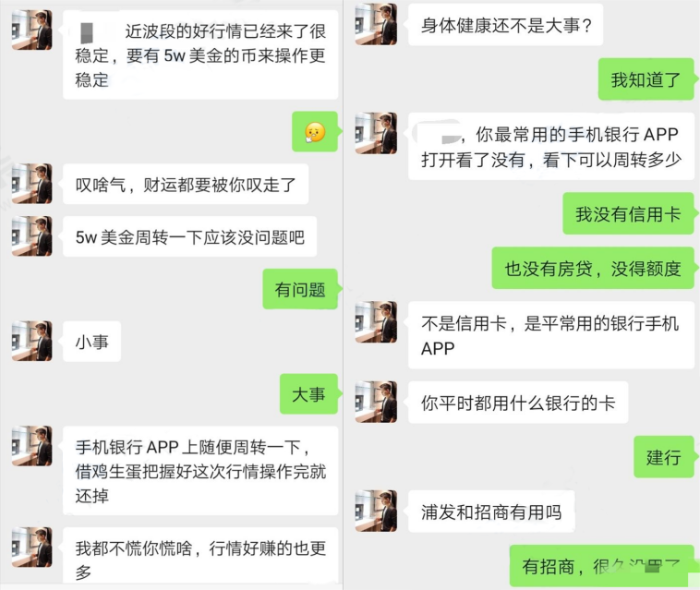
Task: Tap the avatar beside "我都不慌你慌啥" message
Action: (x=31, y=548)
